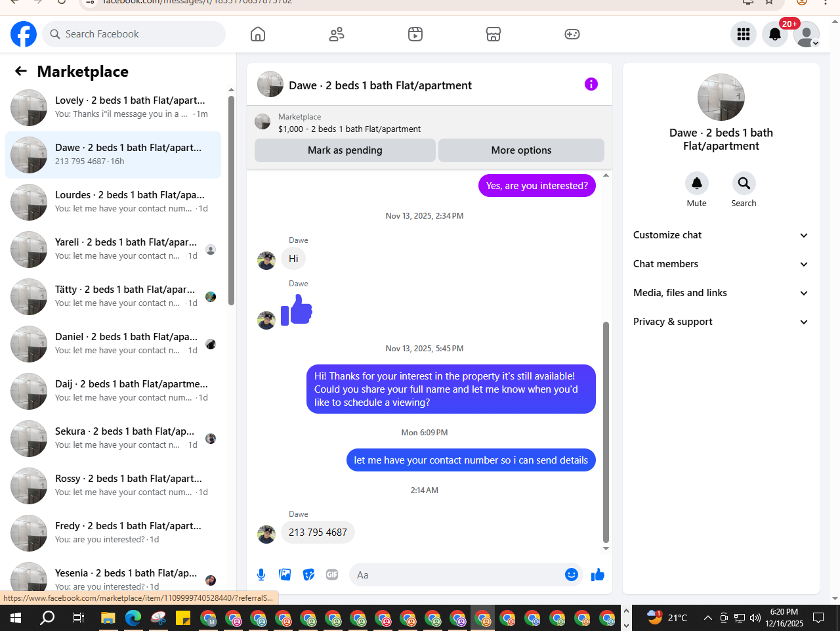Open the $1,000 Marketplace listing link

point(350,129)
